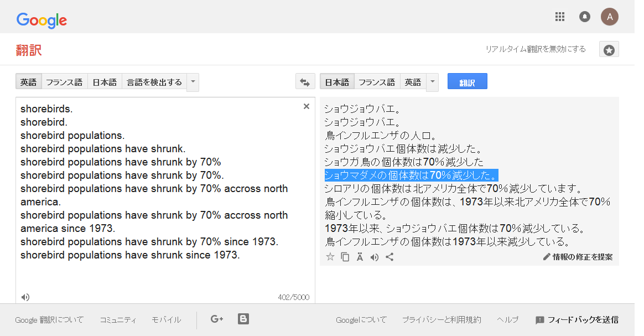
Task: Click source line 'shorebirds.'
Action: coord(46,109)
